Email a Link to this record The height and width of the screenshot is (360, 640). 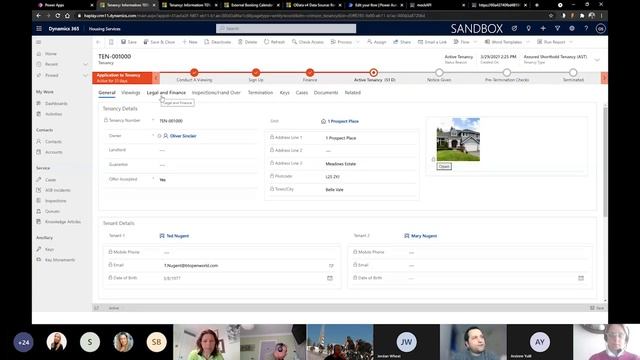pos(432,42)
